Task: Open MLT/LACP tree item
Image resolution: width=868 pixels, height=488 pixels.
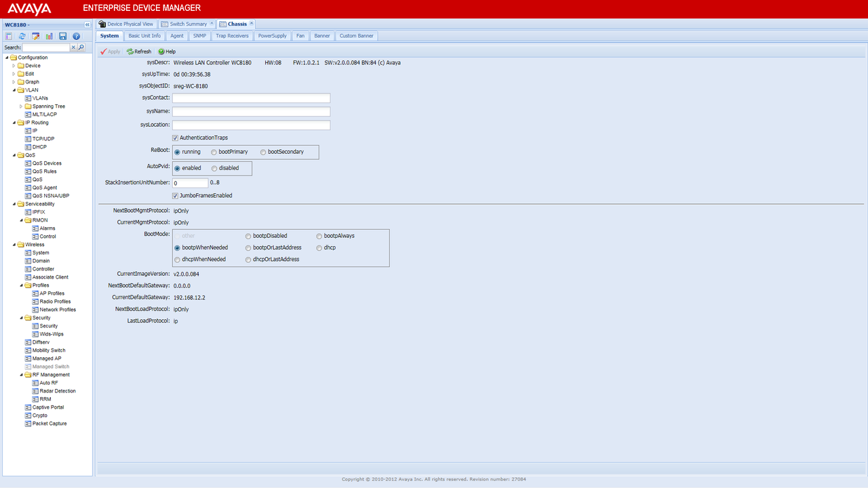Action: pyautogui.click(x=44, y=115)
